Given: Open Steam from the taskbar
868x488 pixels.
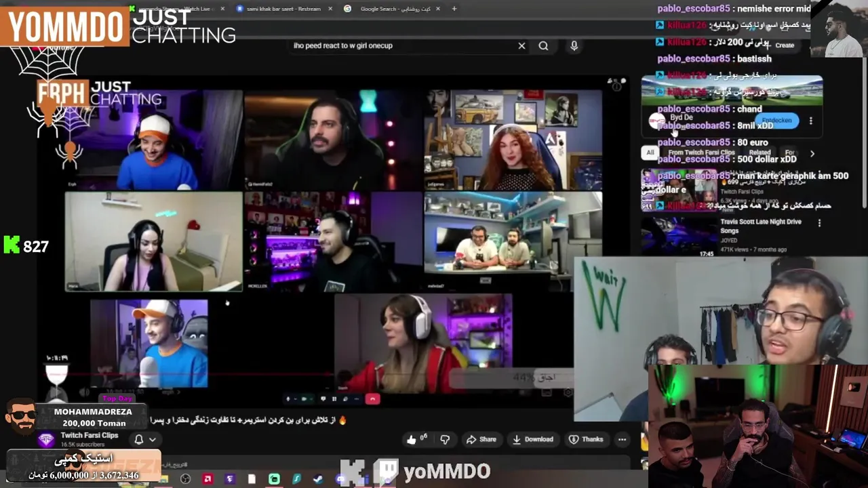Looking at the screenshot, I should [x=318, y=479].
